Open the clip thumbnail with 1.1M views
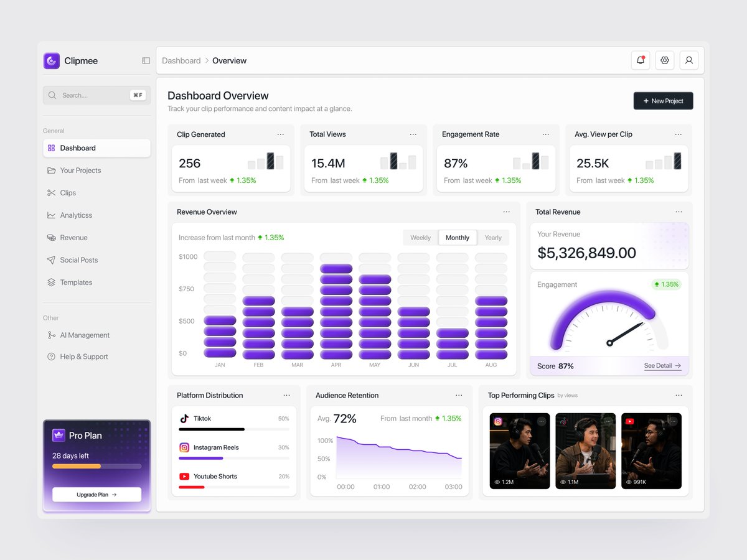Viewport: 747px width, 560px height. (585, 451)
